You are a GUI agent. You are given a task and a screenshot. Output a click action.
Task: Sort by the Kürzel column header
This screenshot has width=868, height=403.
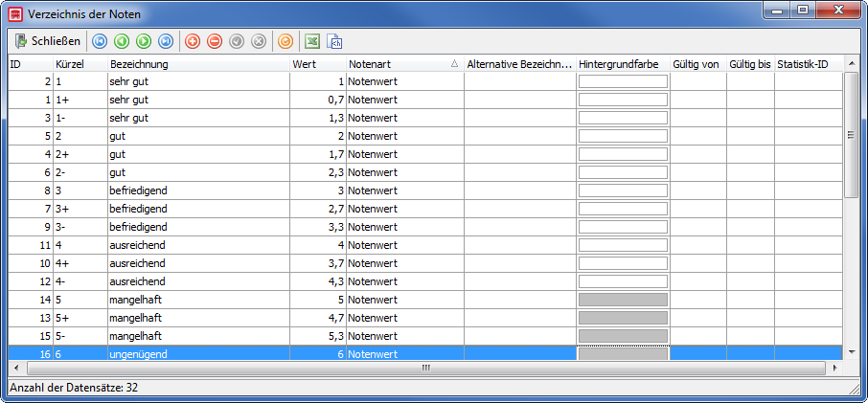80,64
